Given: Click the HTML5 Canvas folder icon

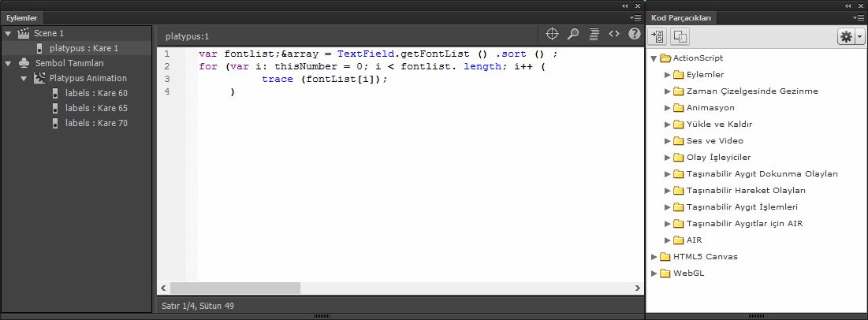Looking at the screenshot, I should click(665, 256).
